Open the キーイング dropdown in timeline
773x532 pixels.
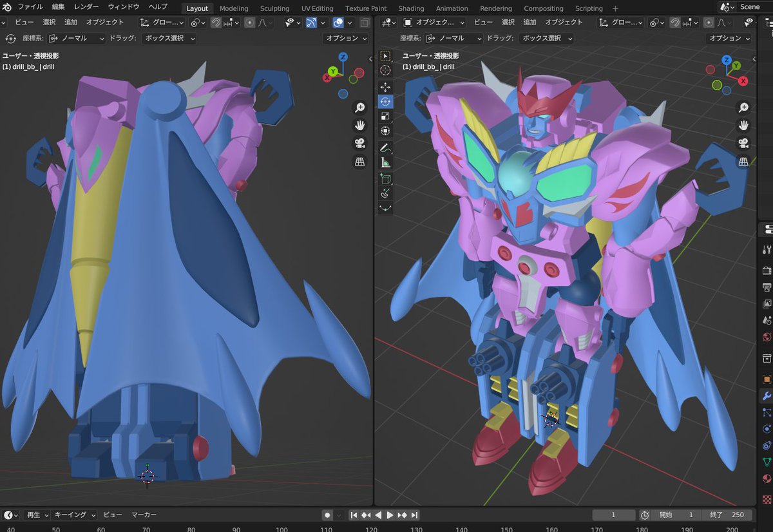(x=74, y=515)
